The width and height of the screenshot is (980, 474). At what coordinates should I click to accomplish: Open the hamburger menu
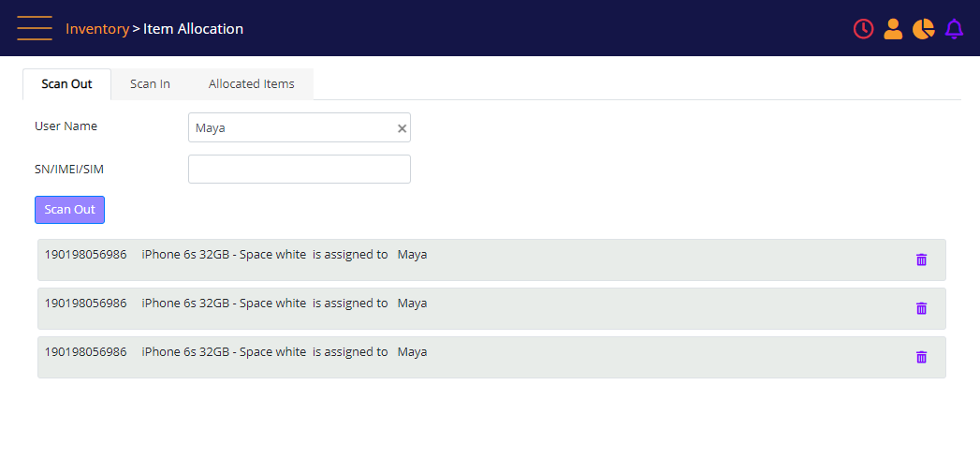point(35,28)
